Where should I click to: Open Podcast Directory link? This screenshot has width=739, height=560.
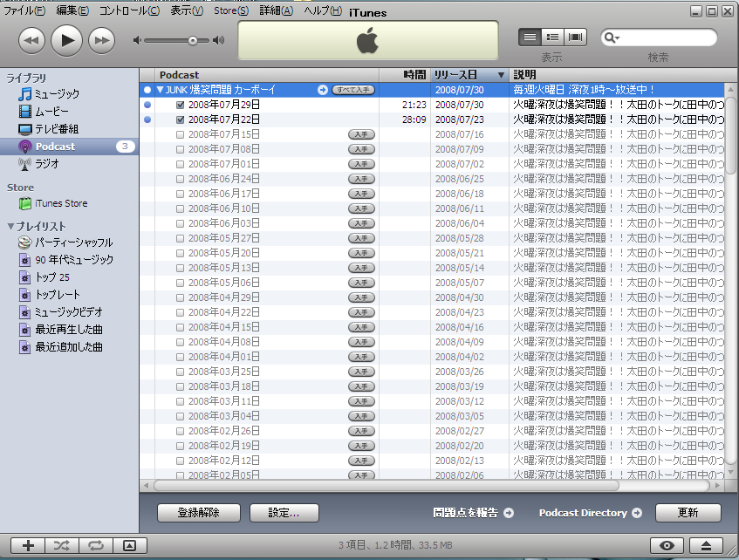[590, 513]
